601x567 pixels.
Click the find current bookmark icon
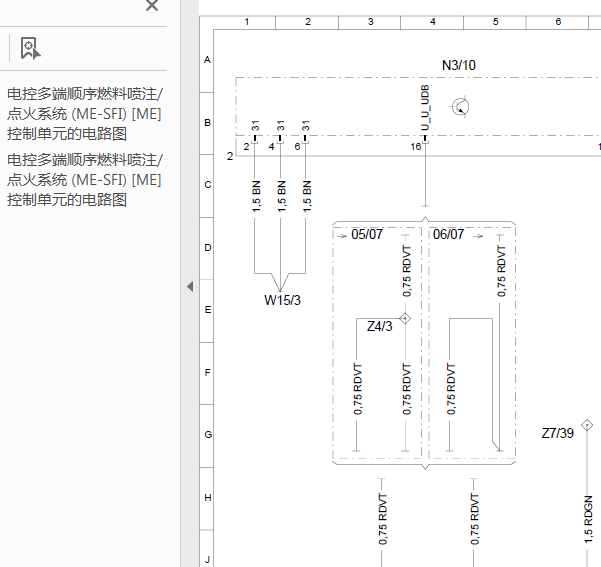click(30, 48)
